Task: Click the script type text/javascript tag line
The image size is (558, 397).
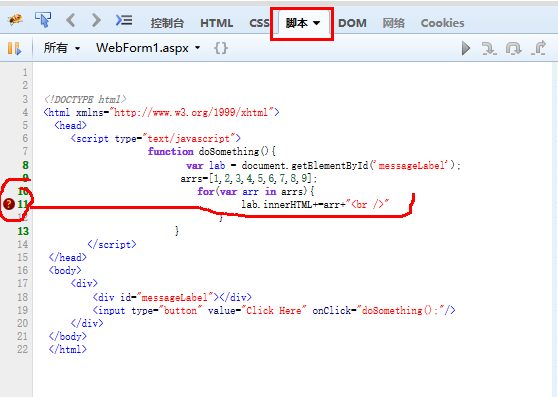Action: 156,138
